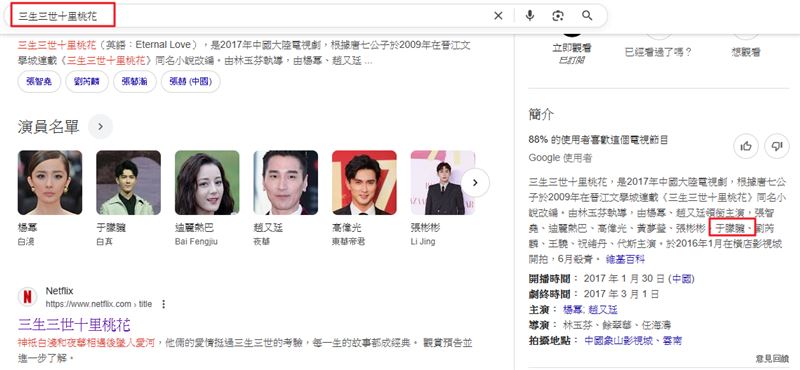
Task: Open the 趙又廷 link under 主演
Action: coord(603,309)
